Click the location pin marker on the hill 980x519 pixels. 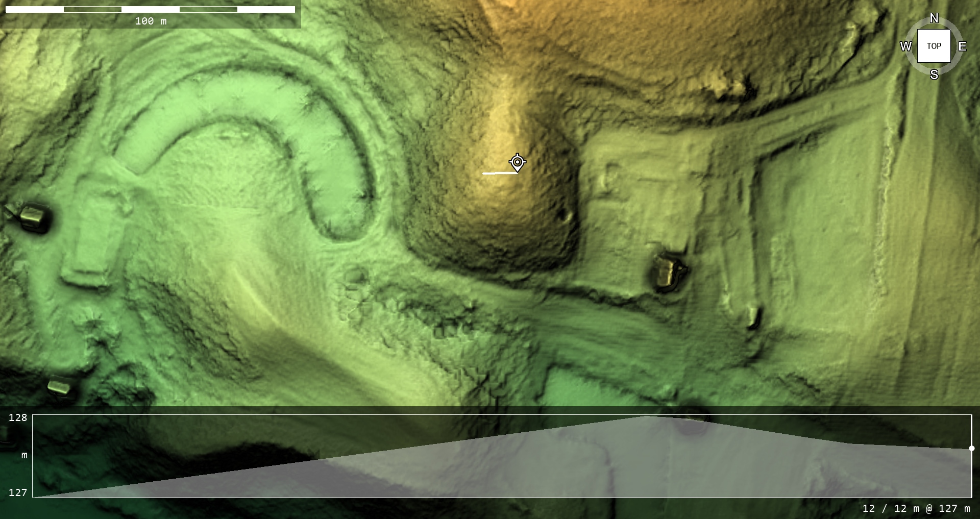click(517, 162)
